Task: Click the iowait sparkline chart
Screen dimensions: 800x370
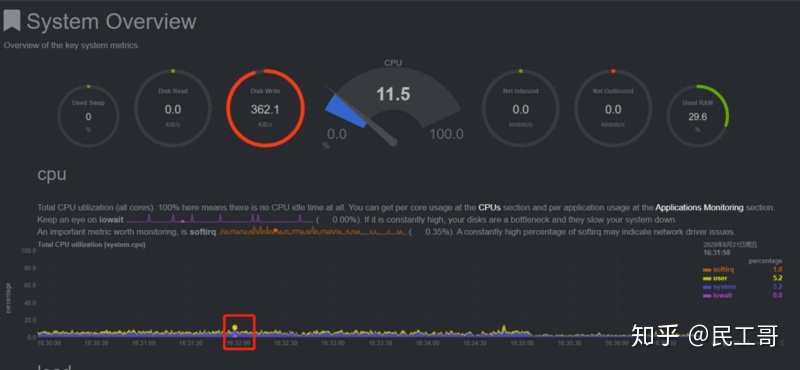Action: click(219, 218)
